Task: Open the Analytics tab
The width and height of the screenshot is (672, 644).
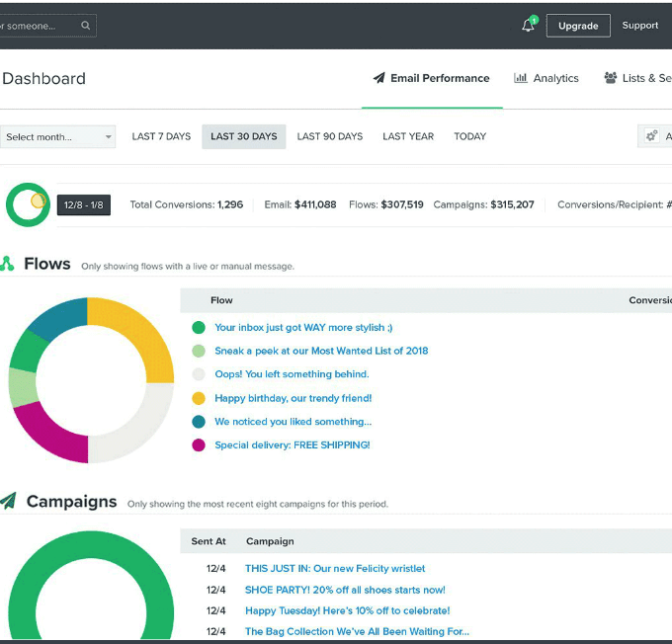Action: point(555,78)
